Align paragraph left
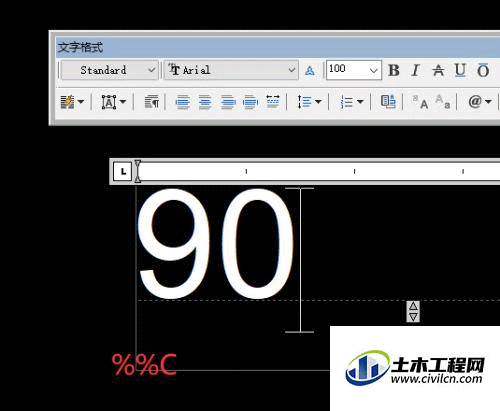 (x=183, y=102)
